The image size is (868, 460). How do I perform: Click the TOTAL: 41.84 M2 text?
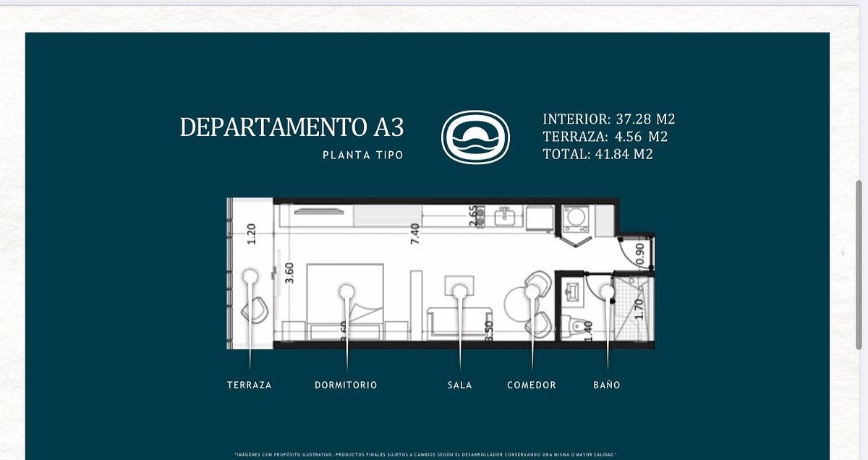[597, 154]
